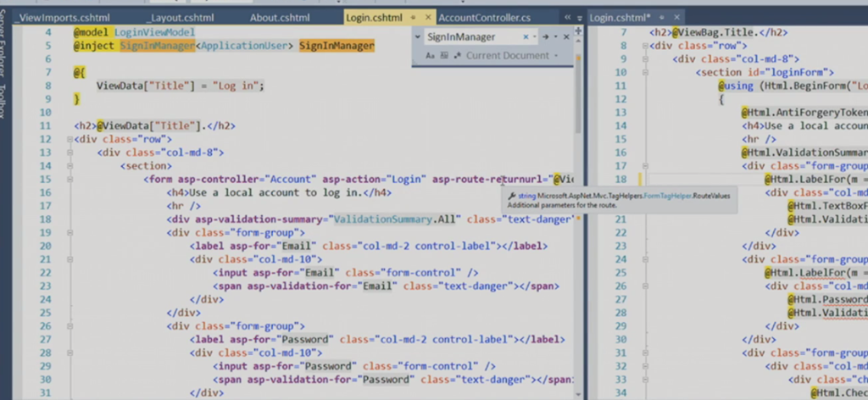Click the editor split handle above the scrollbar
868x400 pixels.
pos(578,31)
